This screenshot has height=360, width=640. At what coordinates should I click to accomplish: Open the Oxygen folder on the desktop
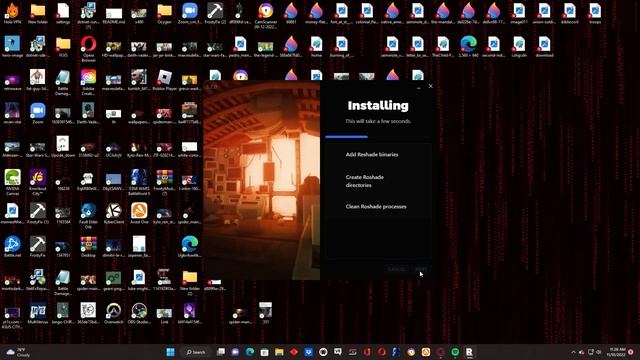click(164, 13)
